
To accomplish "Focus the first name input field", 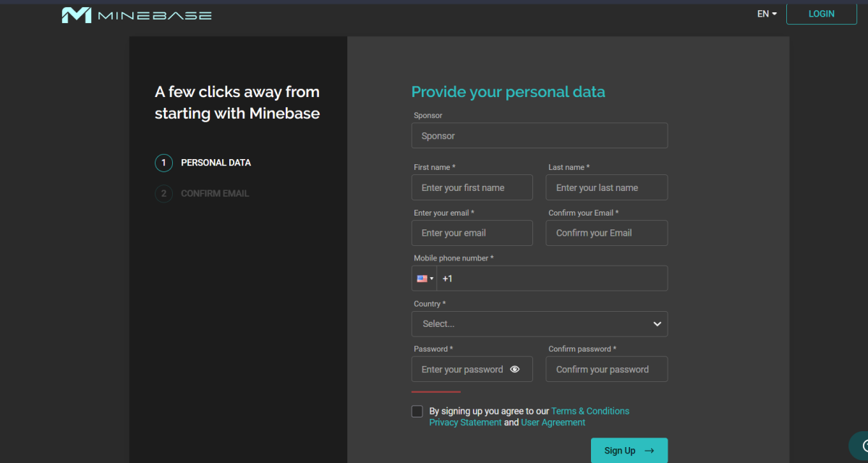I will [472, 187].
